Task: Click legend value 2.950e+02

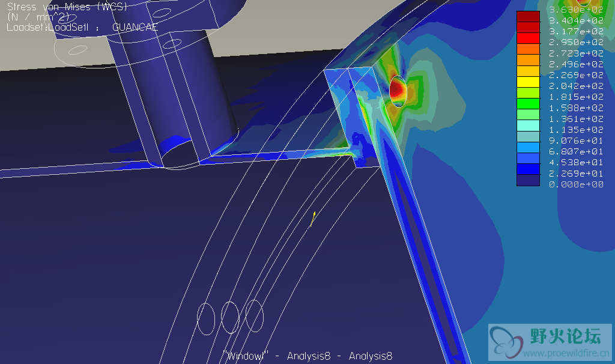Action: point(576,42)
